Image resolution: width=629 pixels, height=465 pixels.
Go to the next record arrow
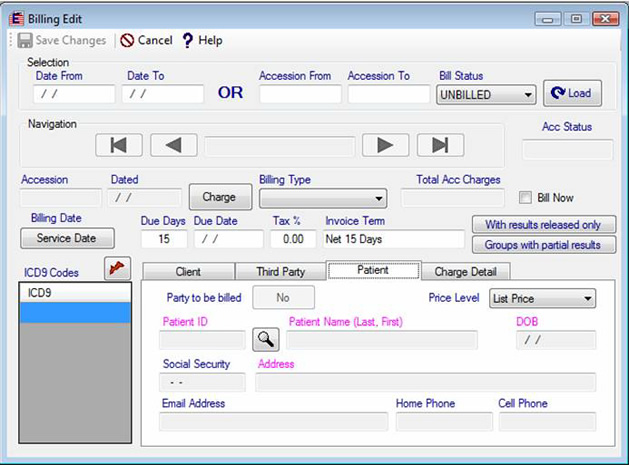pyautogui.click(x=385, y=145)
